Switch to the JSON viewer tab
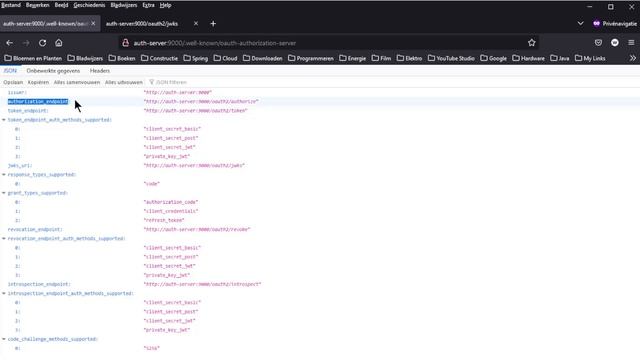 click(10, 71)
